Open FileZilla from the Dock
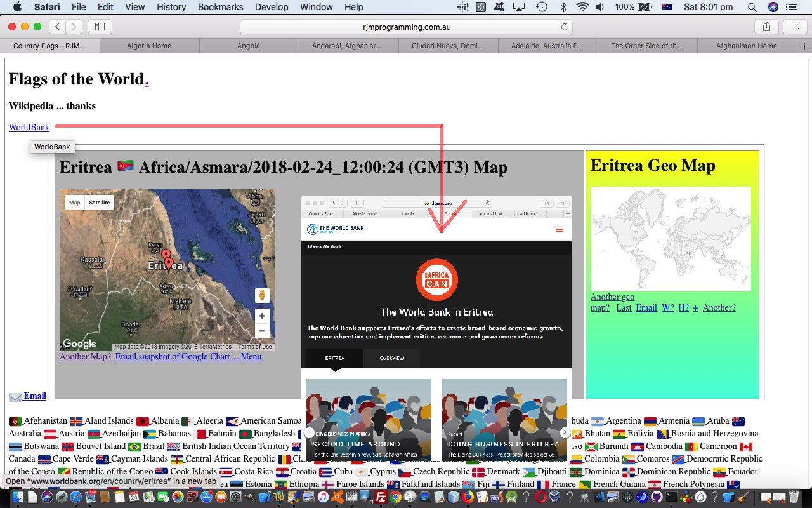812x508 pixels. tap(381, 497)
